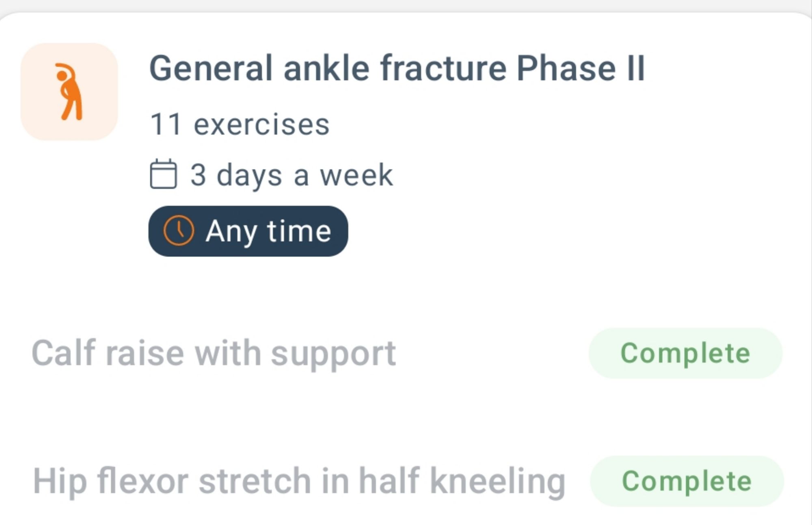This screenshot has height=525, width=812.
Task: Click the orange clock icon in the Any time badge
Action: [x=179, y=231]
